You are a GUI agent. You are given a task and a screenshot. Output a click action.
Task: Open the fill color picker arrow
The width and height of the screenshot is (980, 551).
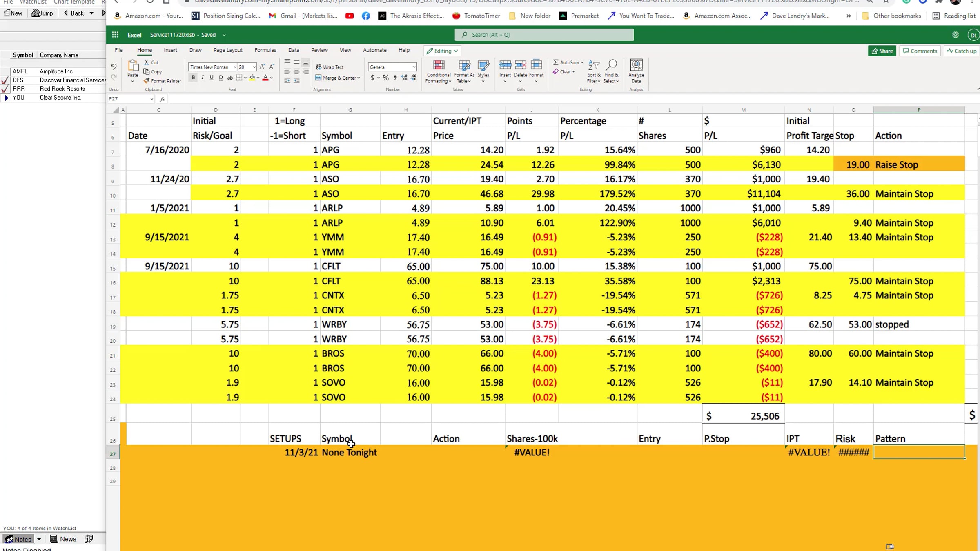pyautogui.click(x=258, y=78)
